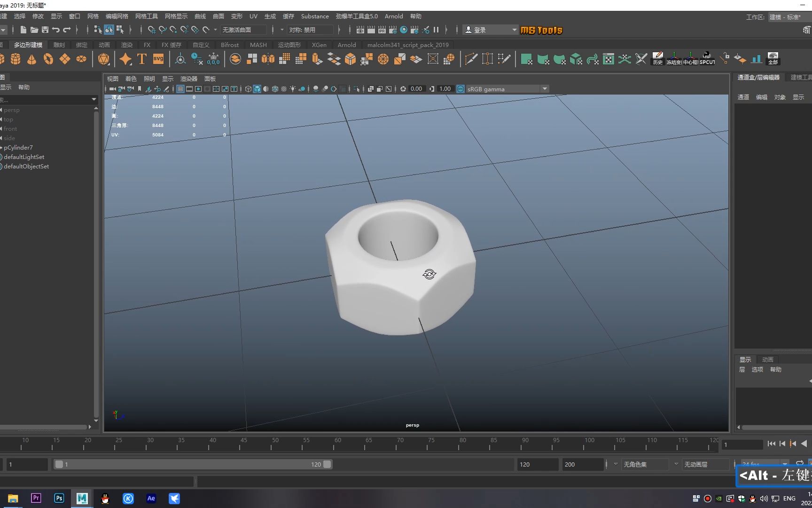The height and width of the screenshot is (508, 812).
Task: Open the UV menu
Action: 253,16
